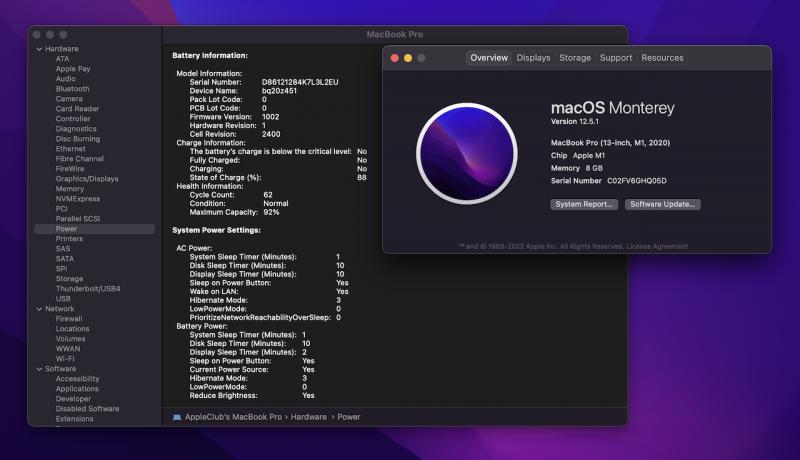Select Controller in the sidebar

73,119
